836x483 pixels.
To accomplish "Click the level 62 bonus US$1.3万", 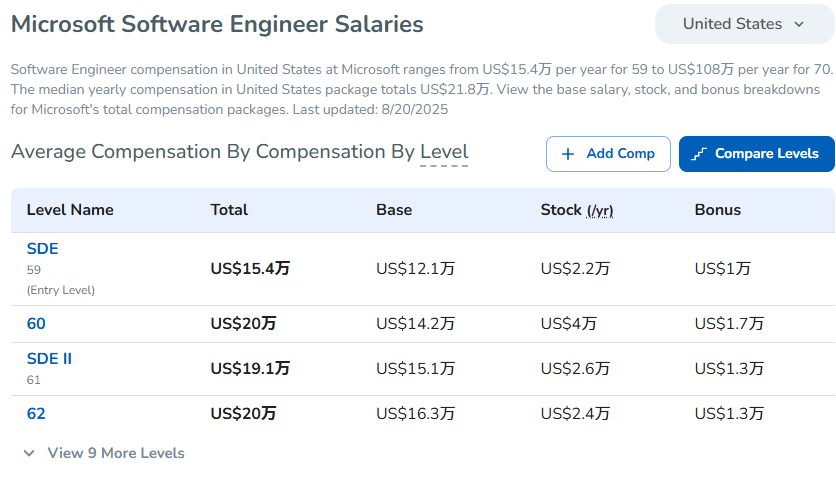I will click(729, 414).
